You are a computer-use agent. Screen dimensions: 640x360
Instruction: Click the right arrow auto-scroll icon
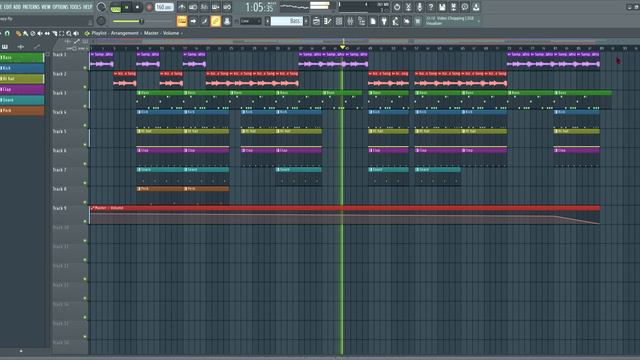click(193, 21)
